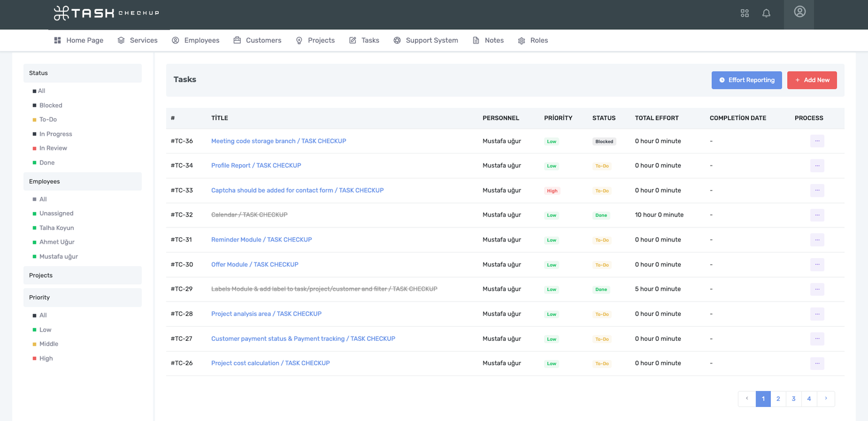Open the Home Page menu item
Viewport: 868px width, 421px height.
(79, 40)
